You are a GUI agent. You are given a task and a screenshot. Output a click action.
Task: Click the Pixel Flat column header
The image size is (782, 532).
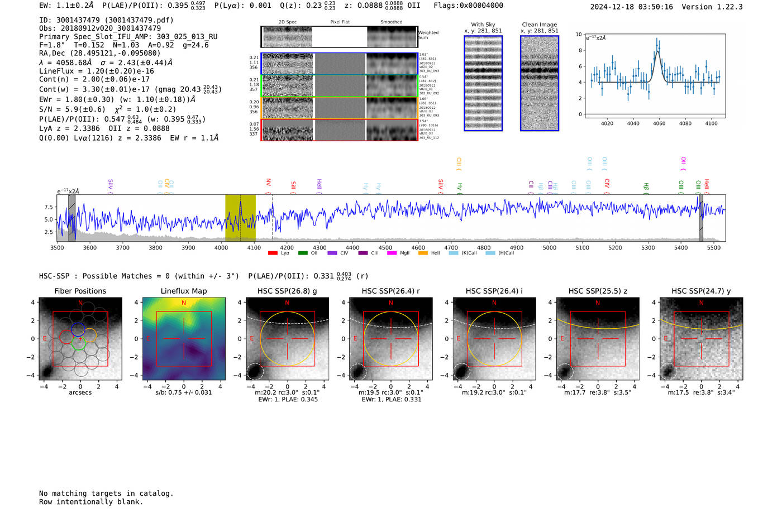(340, 22)
